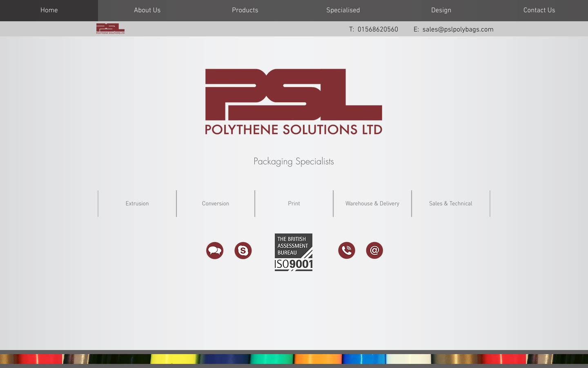Start a Skype call via the Skype icon
Viewport: 588px width, 368px height.
pos(243,250)
